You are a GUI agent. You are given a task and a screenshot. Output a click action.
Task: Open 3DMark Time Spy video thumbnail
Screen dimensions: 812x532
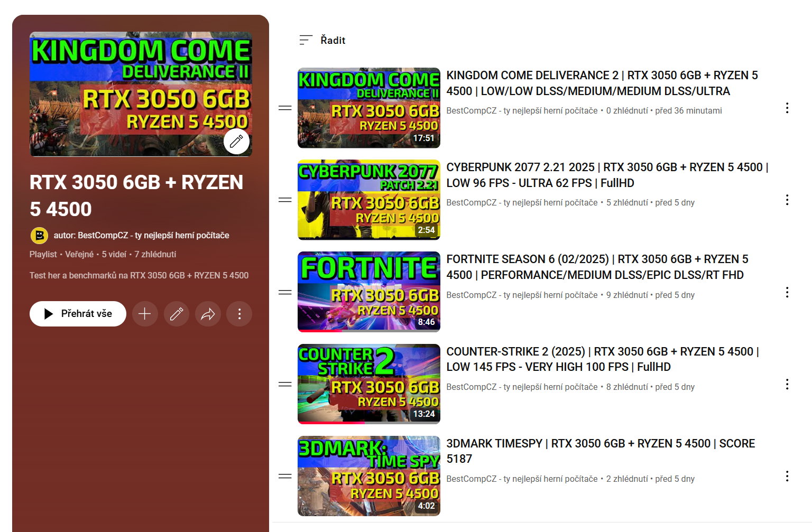pos(369,476)
